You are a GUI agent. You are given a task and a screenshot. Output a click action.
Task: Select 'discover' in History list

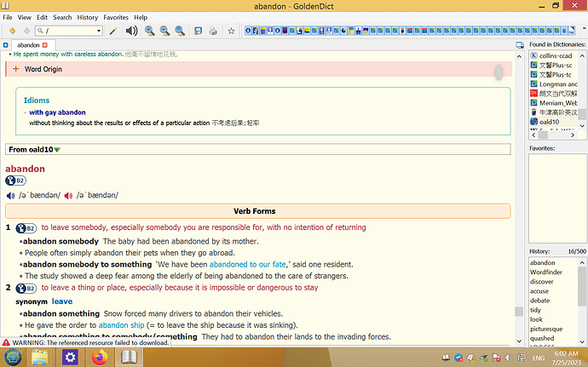pos(541,282)
